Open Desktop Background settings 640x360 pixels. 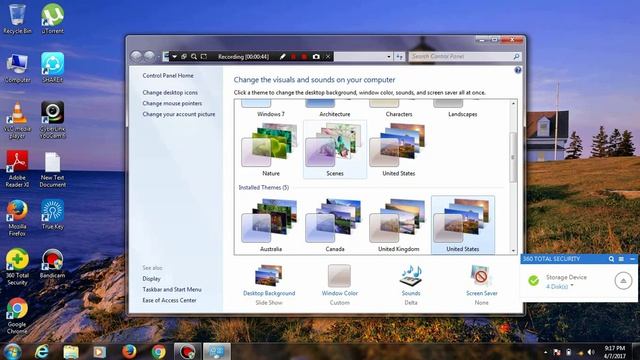(269, 284)
